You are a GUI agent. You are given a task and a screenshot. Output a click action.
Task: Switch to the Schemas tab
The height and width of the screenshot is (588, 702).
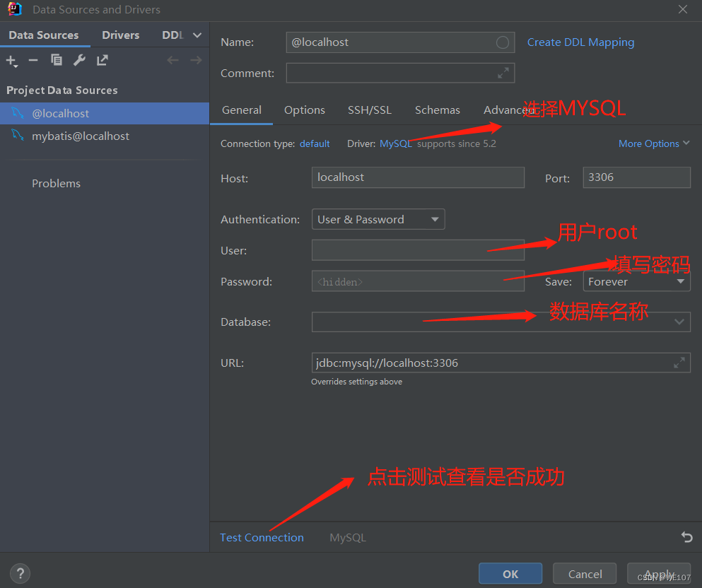point(437,110)
